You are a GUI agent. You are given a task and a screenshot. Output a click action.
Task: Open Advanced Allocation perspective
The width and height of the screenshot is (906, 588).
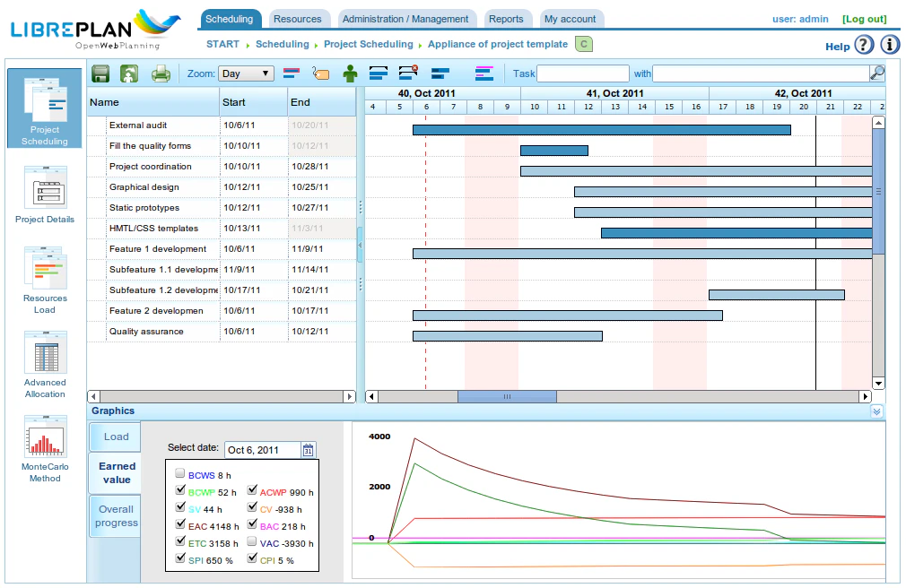tap(45, 365)
